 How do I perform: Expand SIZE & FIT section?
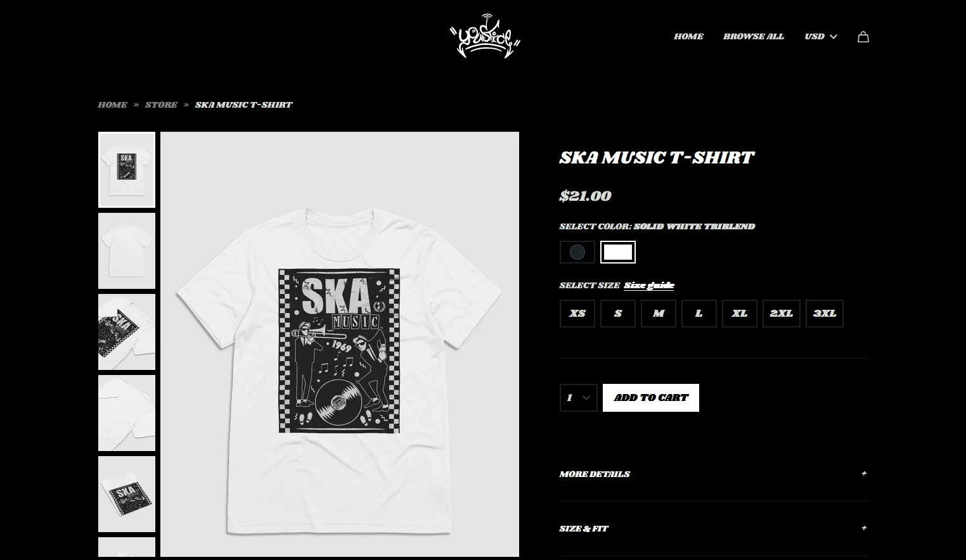[x=714, y=528]
